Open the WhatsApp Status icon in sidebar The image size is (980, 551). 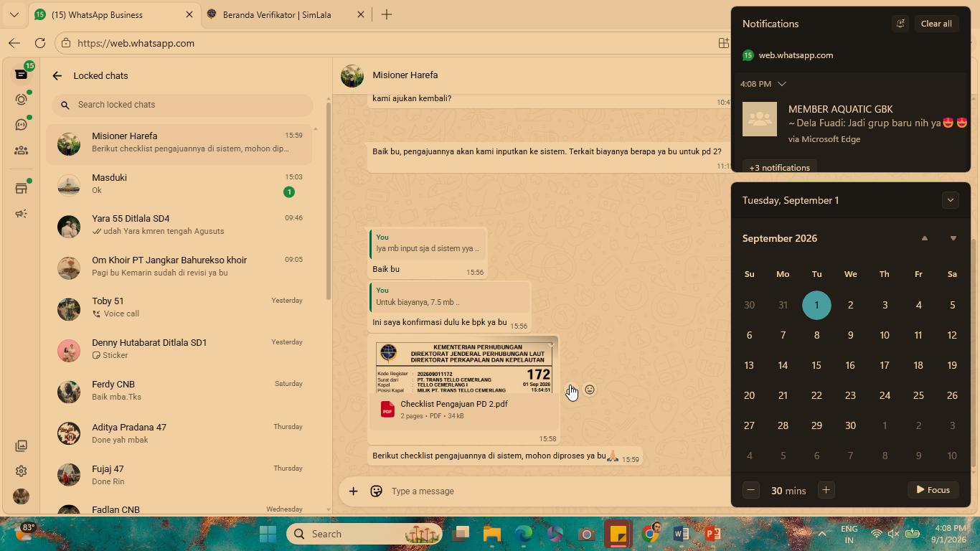(x=21, y=100)
